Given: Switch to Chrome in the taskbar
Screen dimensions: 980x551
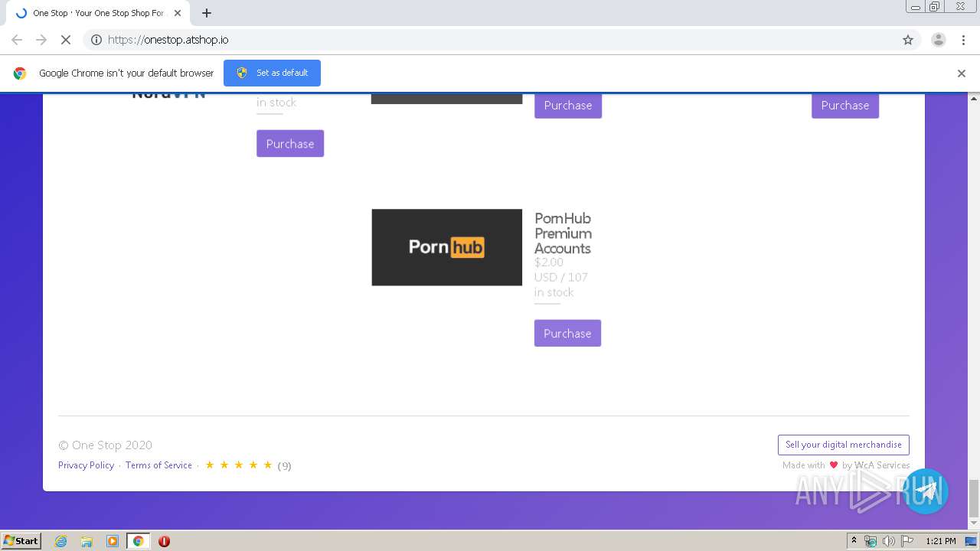Looking at the screenshot, I should tap(138, 541).
